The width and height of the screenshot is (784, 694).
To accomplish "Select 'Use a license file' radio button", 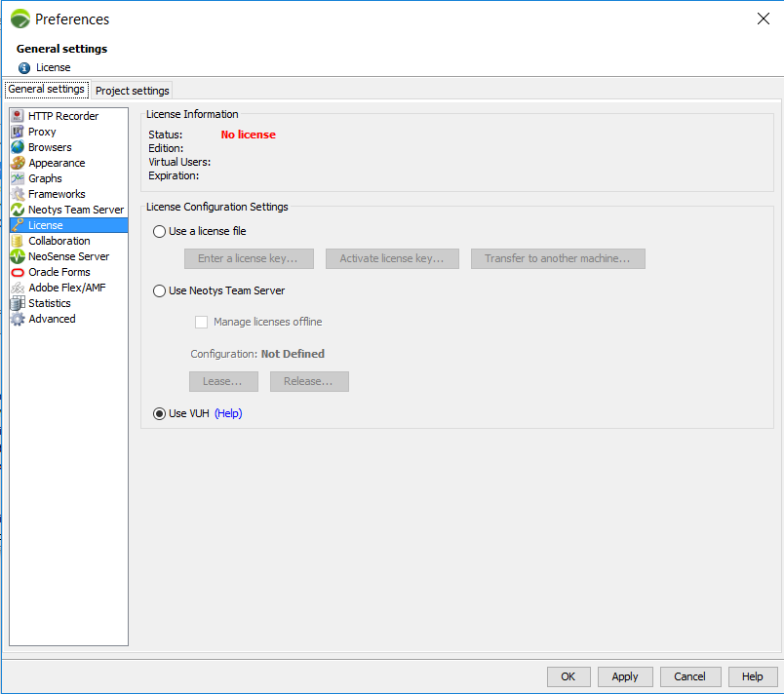I will click(x=160, y=232).
